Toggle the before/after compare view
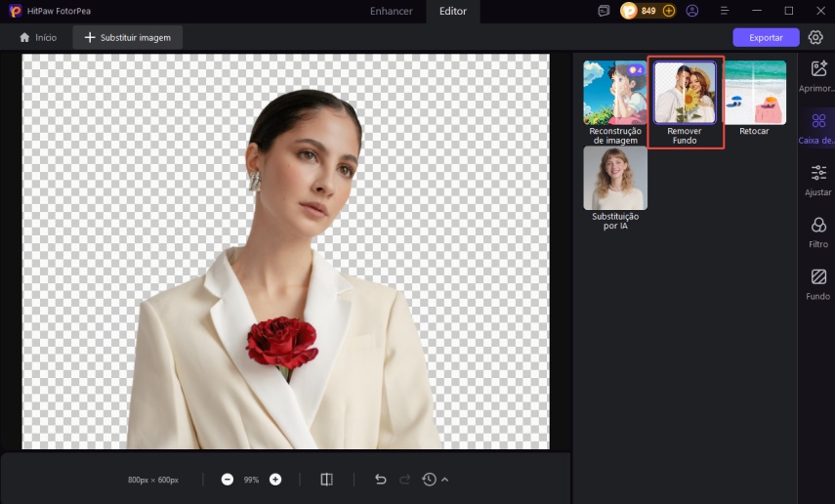The image size is (835, 504). pyautogui.click(x=327, y=480)
